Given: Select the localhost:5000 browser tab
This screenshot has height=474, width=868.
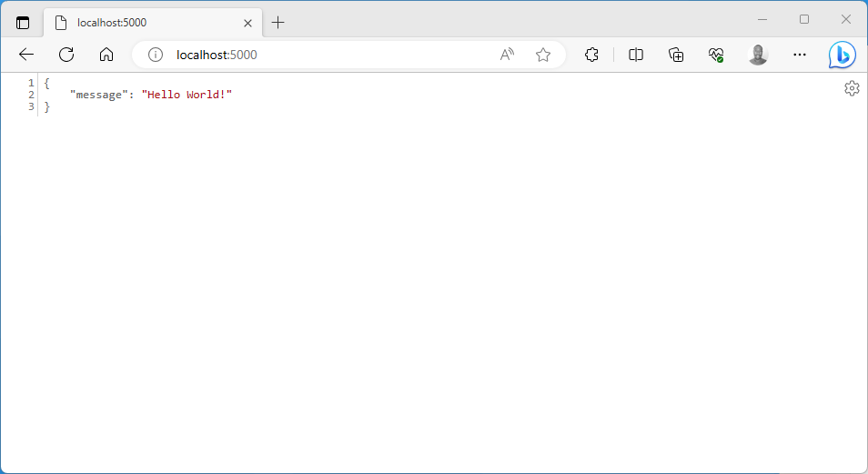Looking at the screenshot, I should click(153, 23).
